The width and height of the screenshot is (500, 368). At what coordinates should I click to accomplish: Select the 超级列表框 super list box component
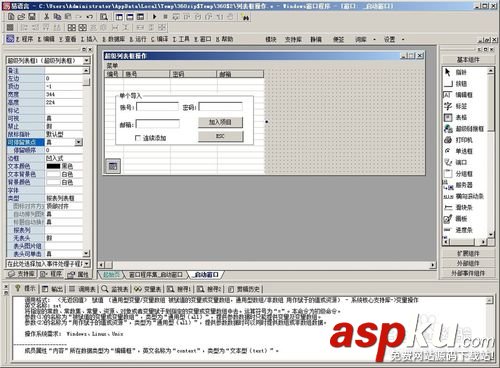coord(464,129)
